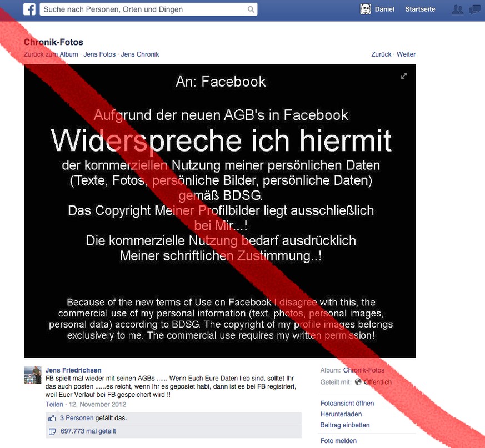485x448 pixels.
Task: Click the shares note icon
Action: tap(52, 431)
